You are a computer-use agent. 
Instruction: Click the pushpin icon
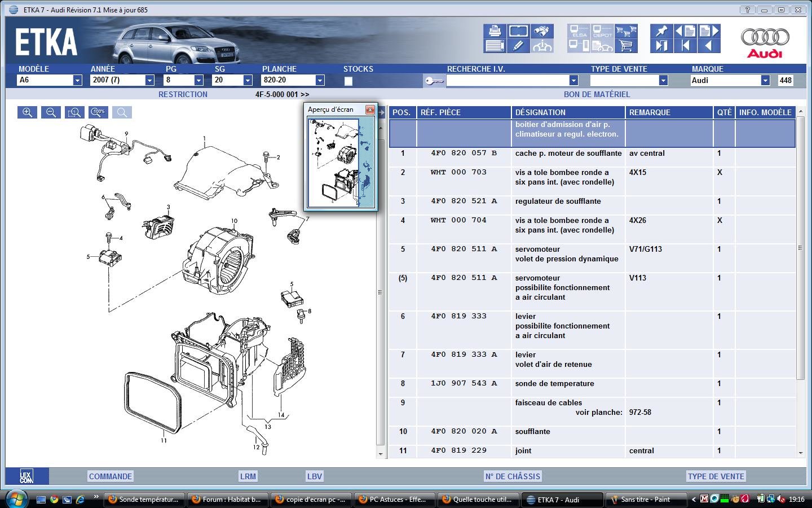[661, 30]
